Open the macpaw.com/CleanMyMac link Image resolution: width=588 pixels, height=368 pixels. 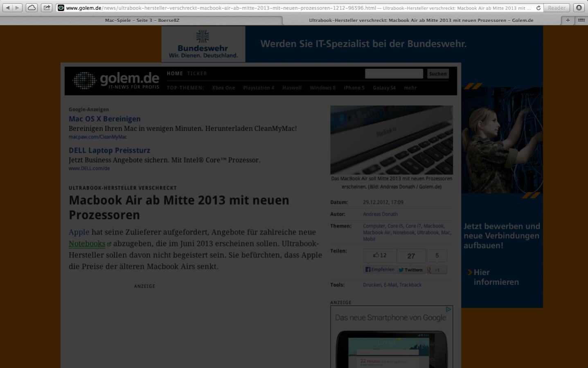click(x=98, y=137)
